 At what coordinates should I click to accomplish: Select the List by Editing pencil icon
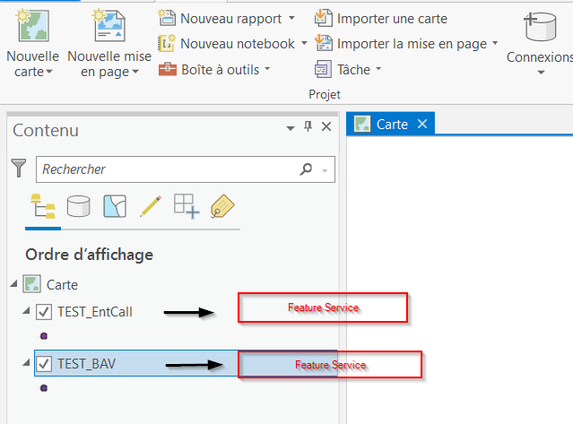click(151, 206)
